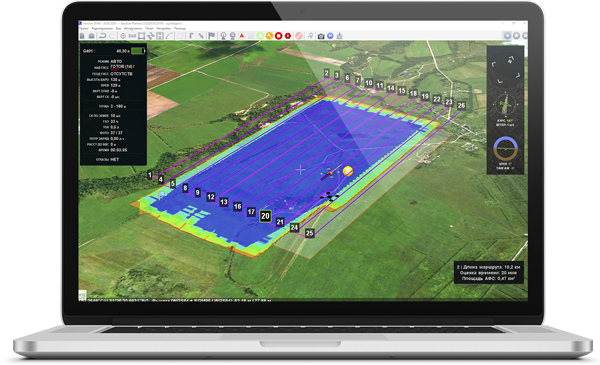Click the green takeoff arrow icon
Image resolution: width=600 pixels, height=365 pixels.
pyautogui.click(x=260, y=36)
